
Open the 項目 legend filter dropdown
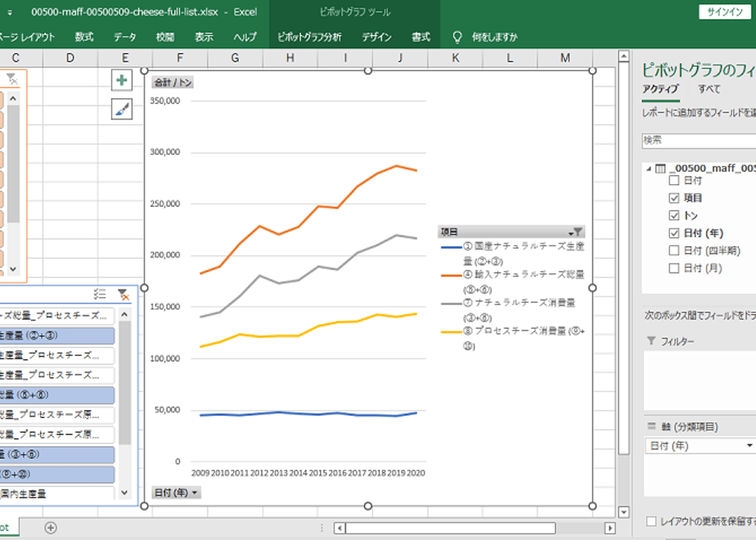[x=576, y=232]
